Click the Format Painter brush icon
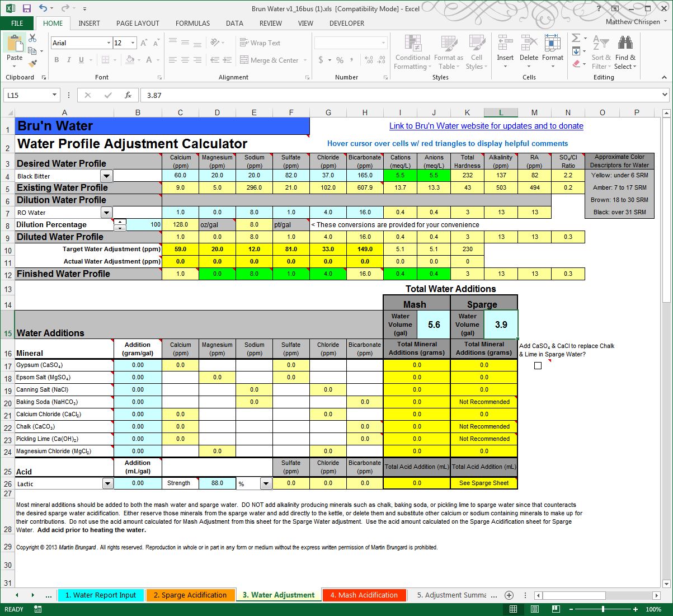 click(32, 64)
